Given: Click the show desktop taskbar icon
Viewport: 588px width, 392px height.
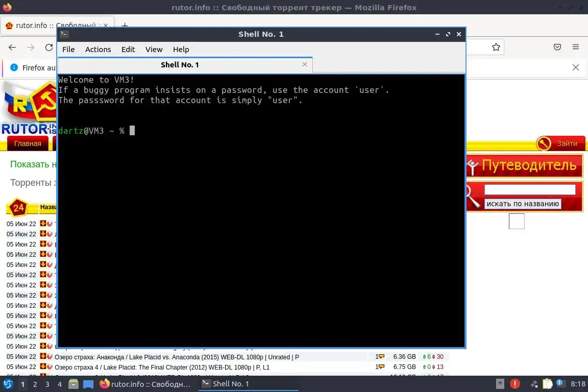Looking at the screenshot, I should click(88, 384).
